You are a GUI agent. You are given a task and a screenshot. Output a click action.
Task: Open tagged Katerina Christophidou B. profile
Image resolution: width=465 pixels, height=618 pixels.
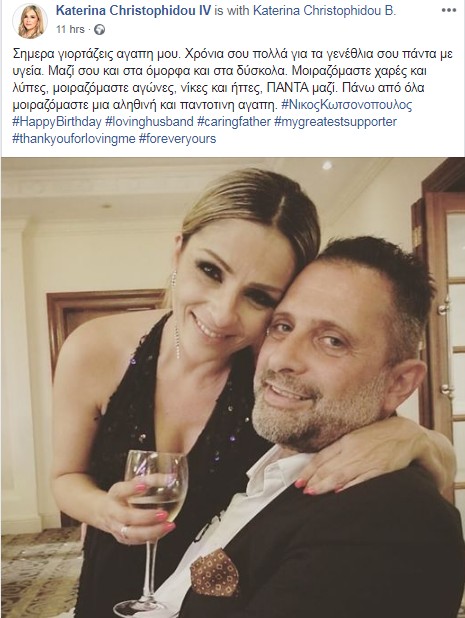[324, 11]
